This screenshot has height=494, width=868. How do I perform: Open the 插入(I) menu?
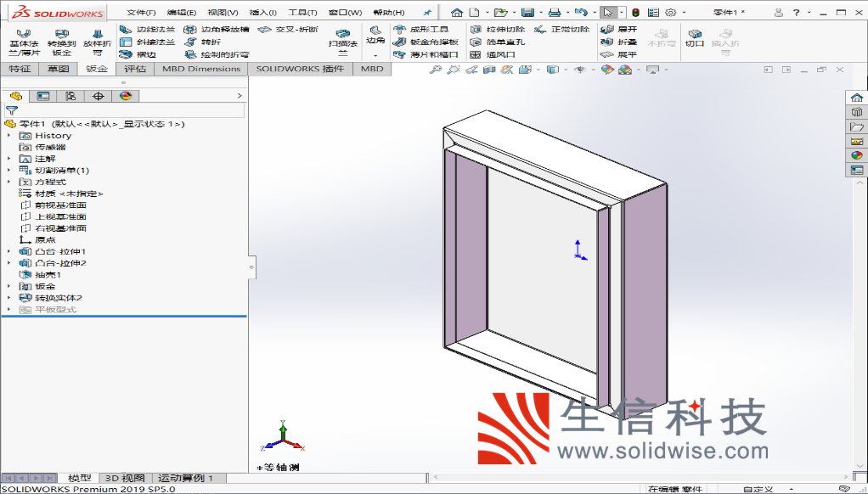263,12
